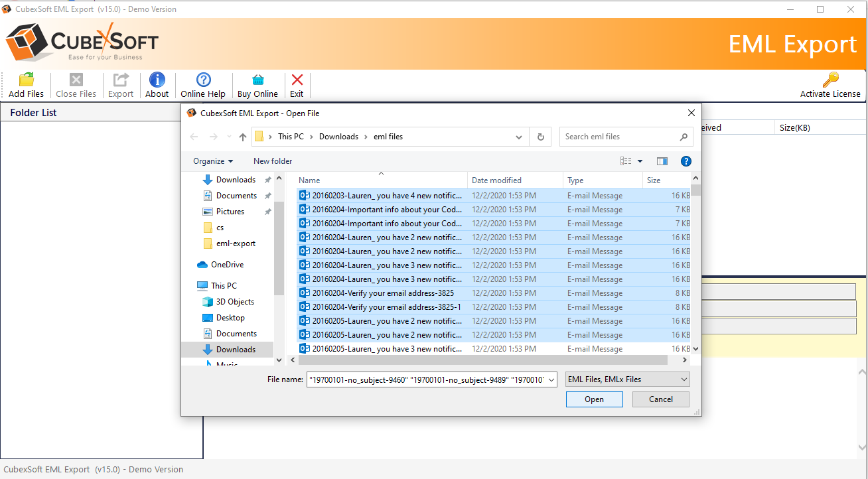
Task: Close the Open File dialog
Action: [x=691, y=113]
